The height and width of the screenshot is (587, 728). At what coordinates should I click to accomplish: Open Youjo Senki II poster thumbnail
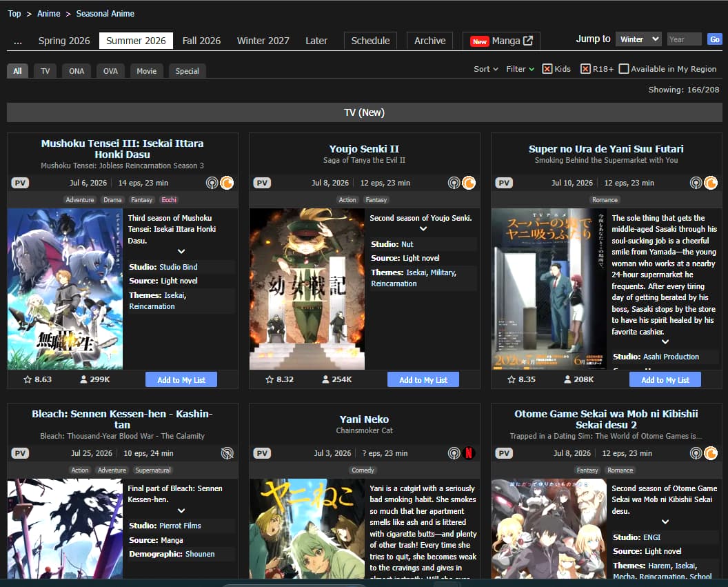click(307, 289)
